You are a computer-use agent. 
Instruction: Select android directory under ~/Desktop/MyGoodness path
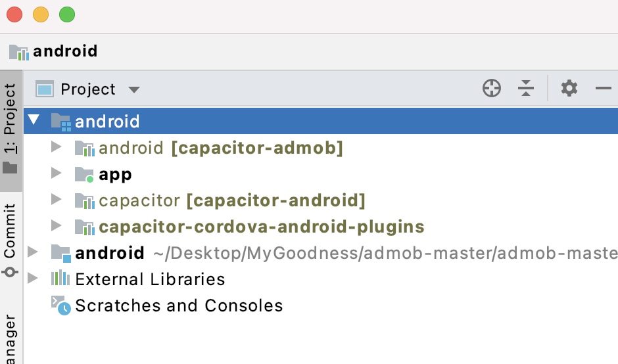pos(110,253)
